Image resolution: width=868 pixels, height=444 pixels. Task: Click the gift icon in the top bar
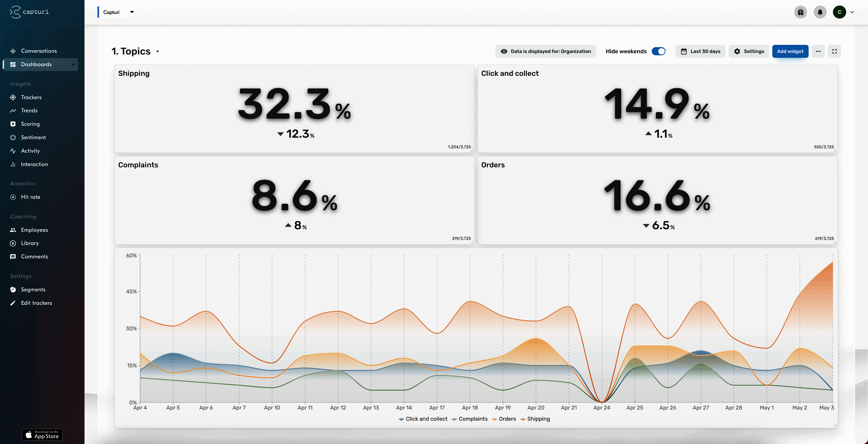[x=800, y=12]
